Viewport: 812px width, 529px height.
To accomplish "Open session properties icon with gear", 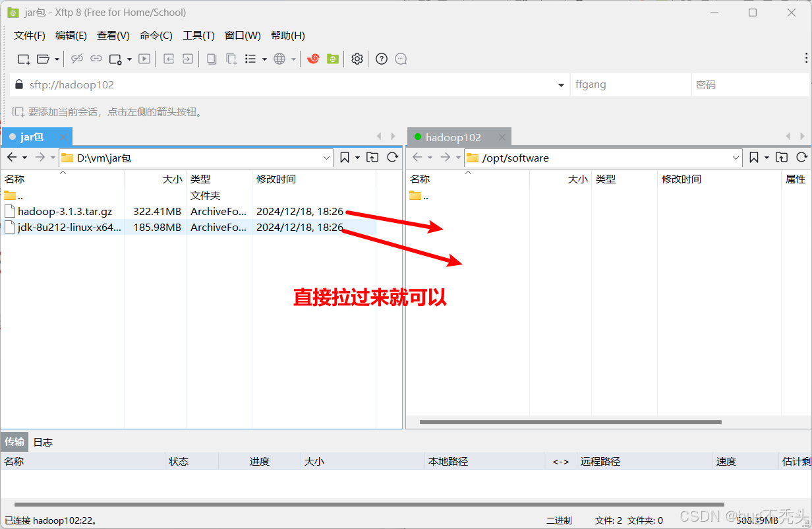I will (116, 59).
